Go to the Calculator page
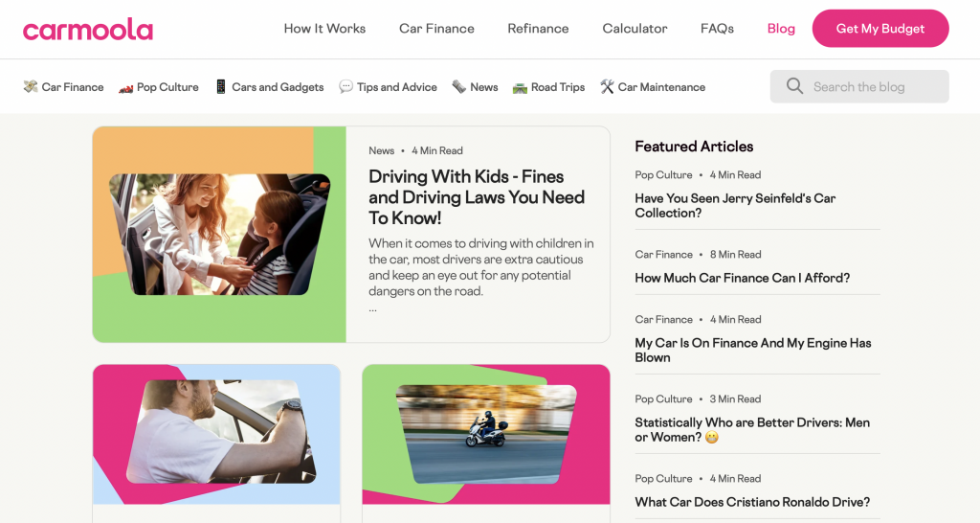The height and width of the screenshot is (523, 980). coord(635,28)
